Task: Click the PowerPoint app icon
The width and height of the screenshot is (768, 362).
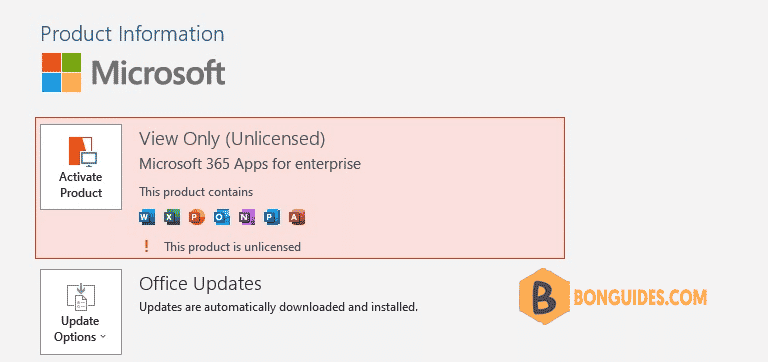Action: 197,217
